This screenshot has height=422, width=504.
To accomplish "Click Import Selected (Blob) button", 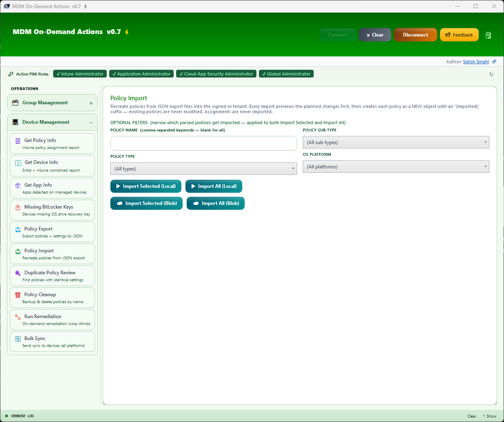I will [146, 203].
